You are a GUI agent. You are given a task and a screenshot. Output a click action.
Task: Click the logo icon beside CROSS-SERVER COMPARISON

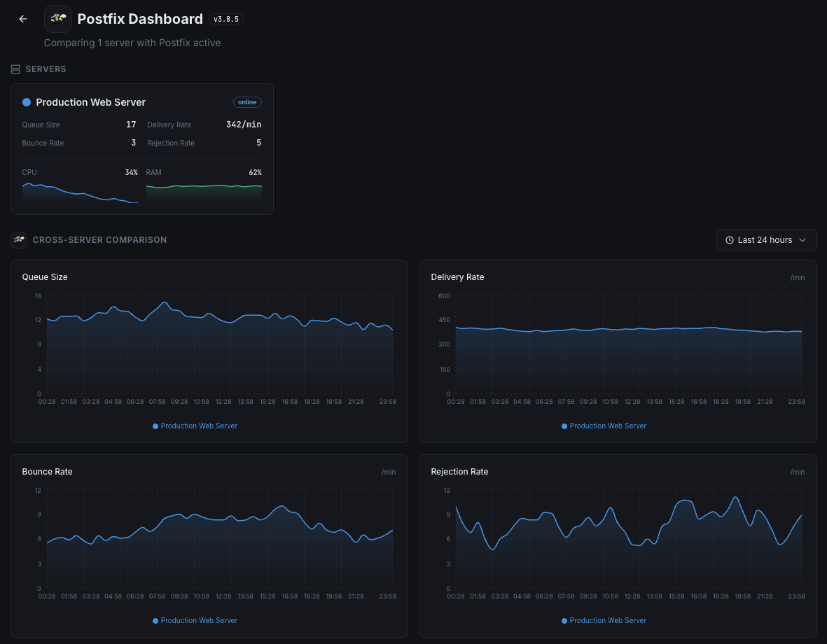19,239
